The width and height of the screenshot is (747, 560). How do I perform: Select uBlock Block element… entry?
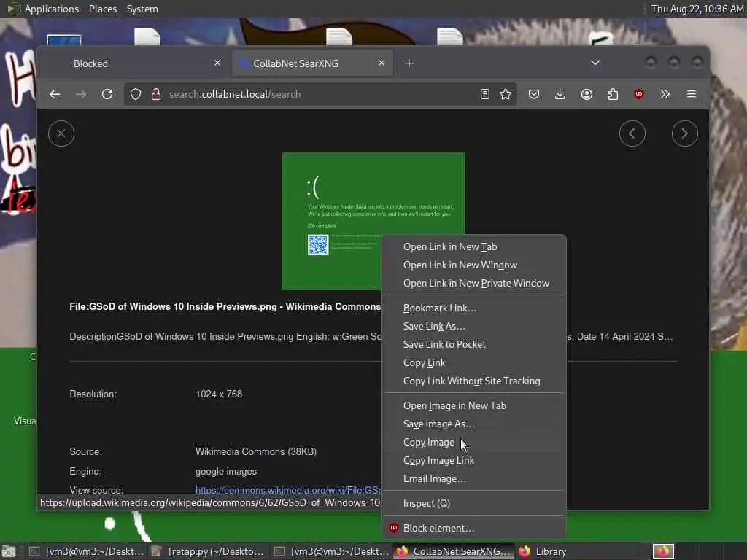point(474,528)
